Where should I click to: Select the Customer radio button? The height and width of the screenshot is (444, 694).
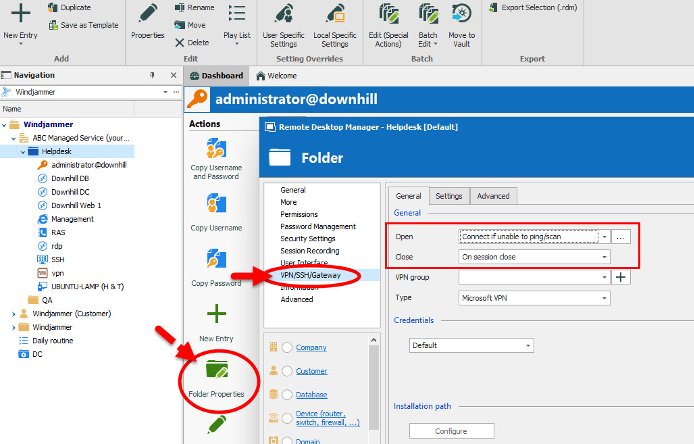click(x=286, y=371)
